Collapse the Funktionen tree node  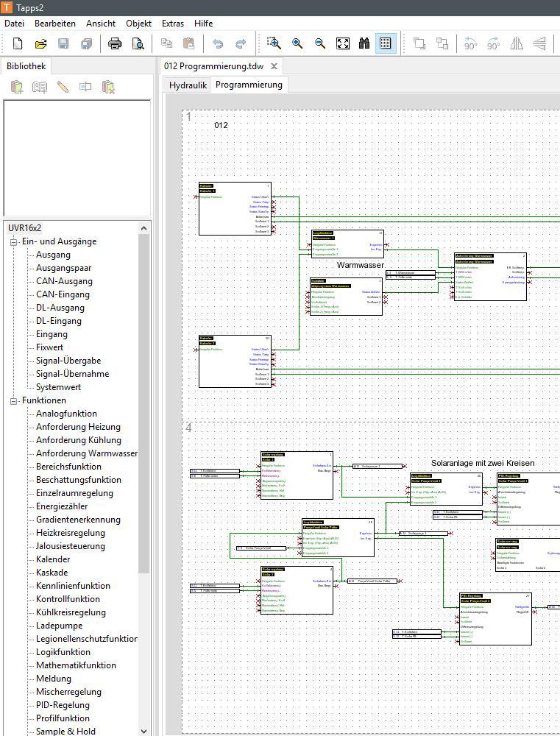pyautogui.click(x=13, y=401)
